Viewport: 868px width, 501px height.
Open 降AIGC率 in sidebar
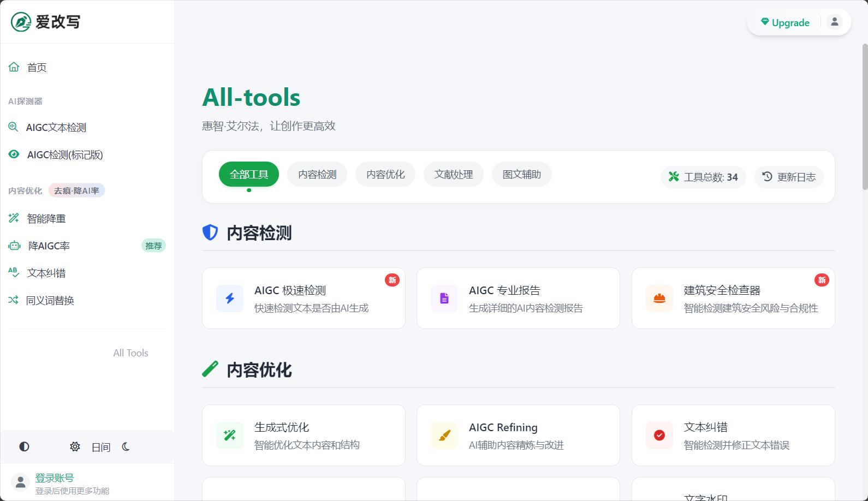87,246
